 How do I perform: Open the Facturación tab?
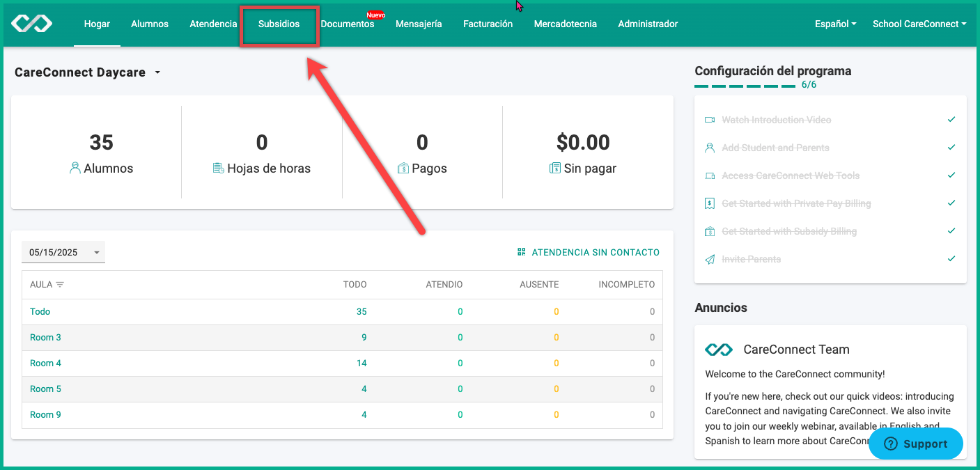click(488, 24)
